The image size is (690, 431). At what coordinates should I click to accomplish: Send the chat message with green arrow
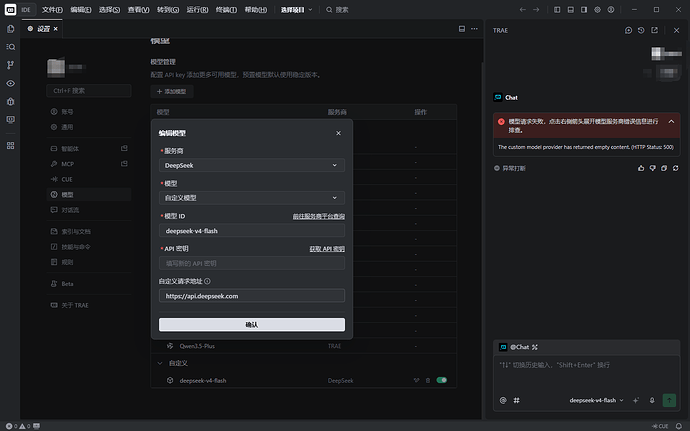click(x=669, y=400)
